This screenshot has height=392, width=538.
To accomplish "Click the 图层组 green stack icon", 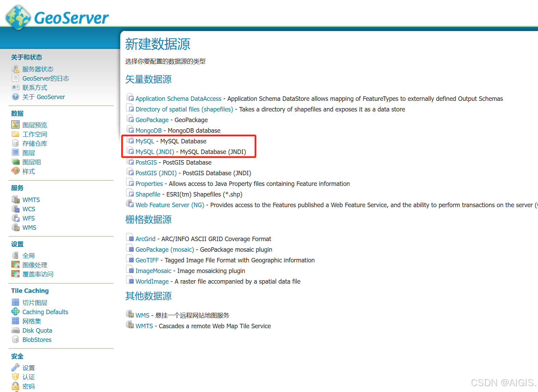I will pos(15,162).
